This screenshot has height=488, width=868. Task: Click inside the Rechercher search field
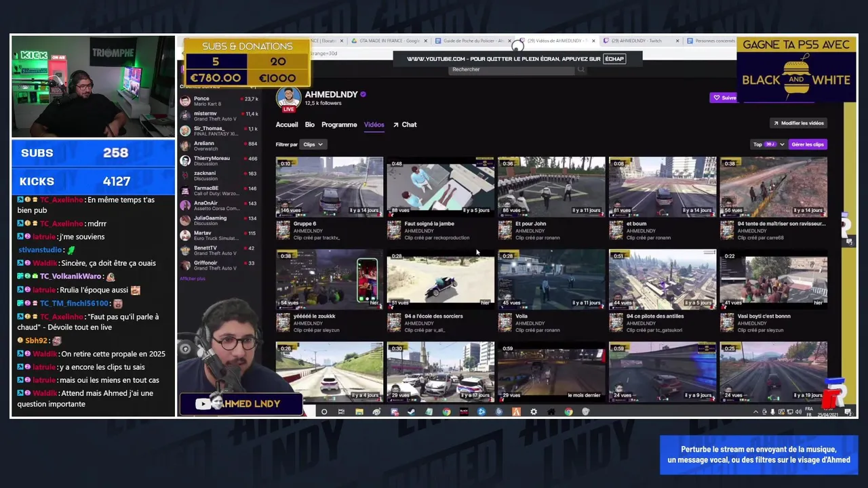512,69
